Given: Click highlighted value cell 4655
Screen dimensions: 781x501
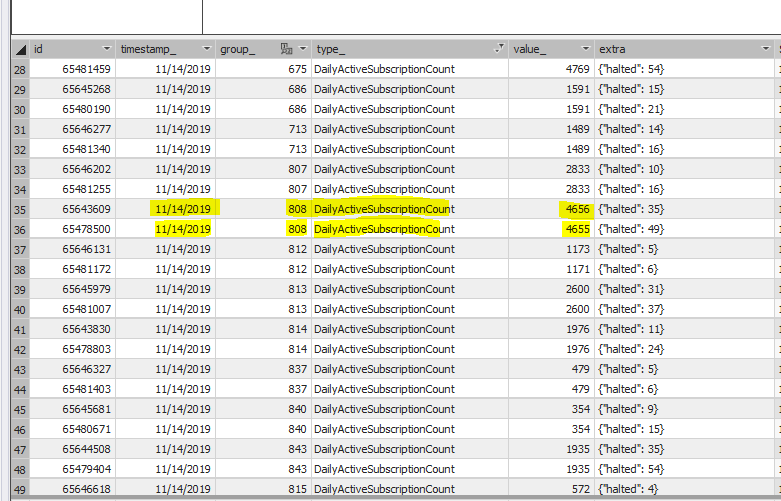Looking at the screenshot, I should (576, 229).
